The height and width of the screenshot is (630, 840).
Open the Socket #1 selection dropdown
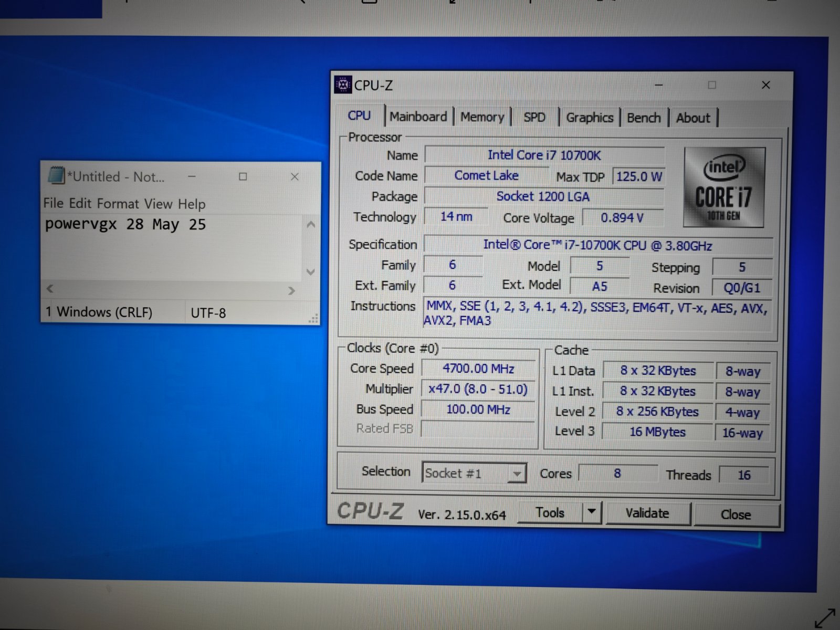pos(474,474)
